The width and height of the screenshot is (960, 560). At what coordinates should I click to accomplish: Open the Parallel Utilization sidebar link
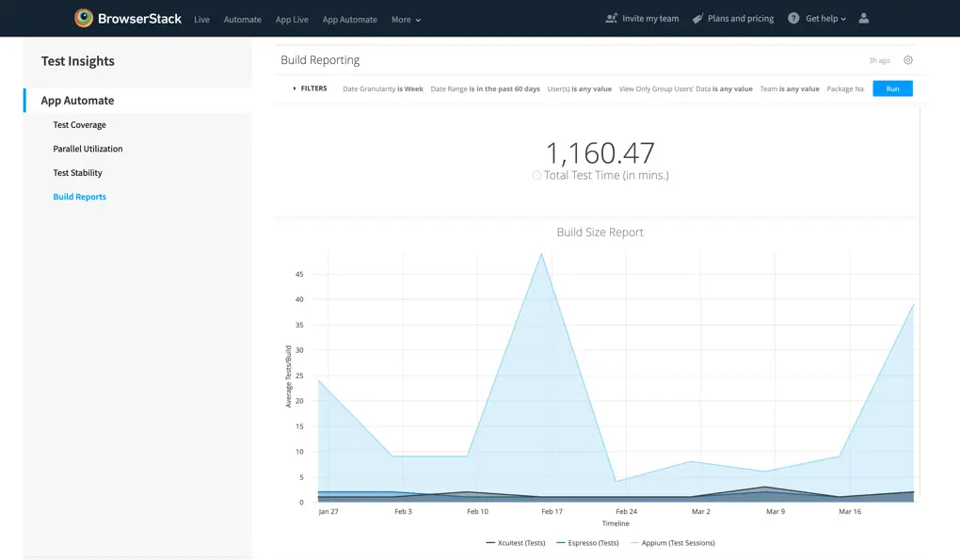pos(88,149)
